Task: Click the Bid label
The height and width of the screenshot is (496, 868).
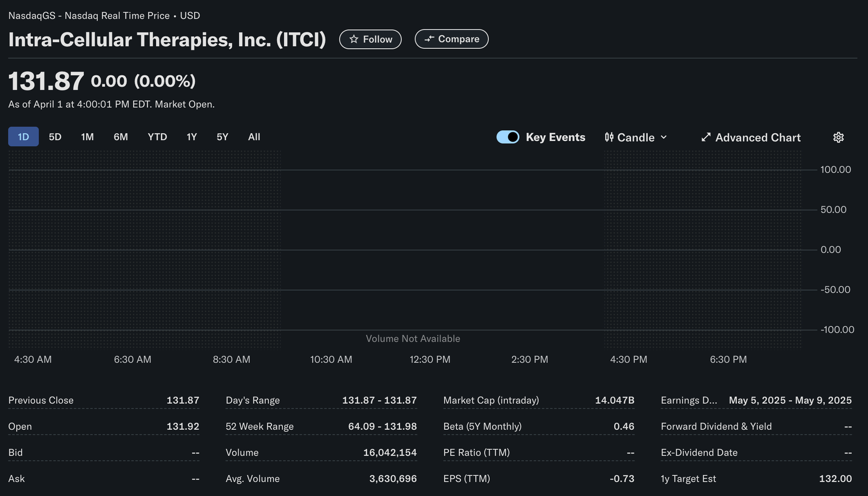Action: [x=15, y=452]
